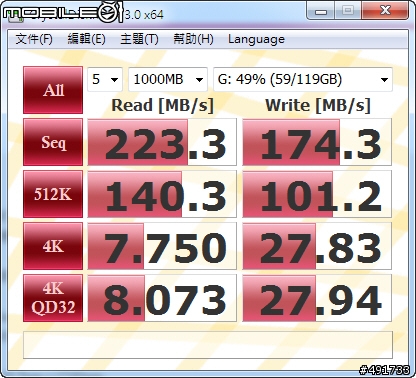Minimize the benchmark window

point(321,11)
